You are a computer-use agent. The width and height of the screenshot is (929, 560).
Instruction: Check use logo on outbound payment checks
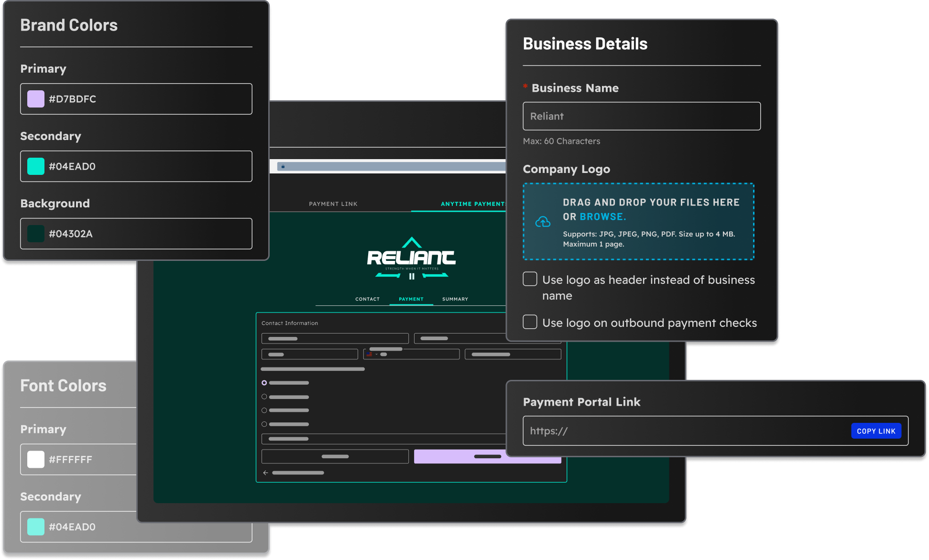(530, 322)
